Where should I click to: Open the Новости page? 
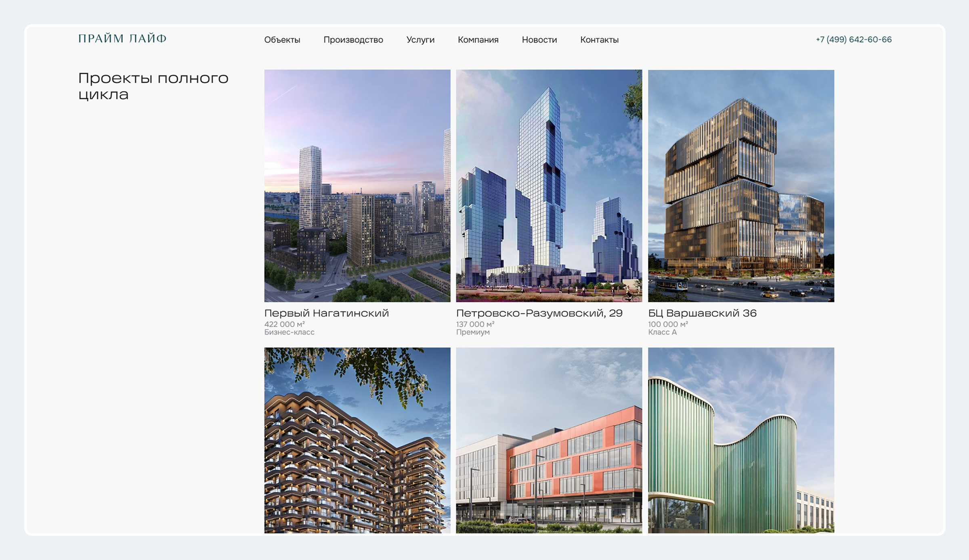pyautogui.click(x=539, y=40)
